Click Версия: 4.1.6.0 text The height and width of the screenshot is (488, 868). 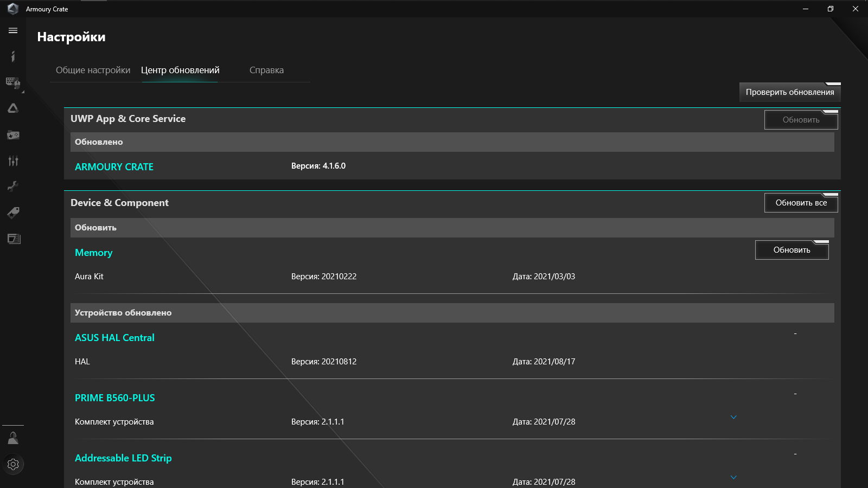point(318,166)
